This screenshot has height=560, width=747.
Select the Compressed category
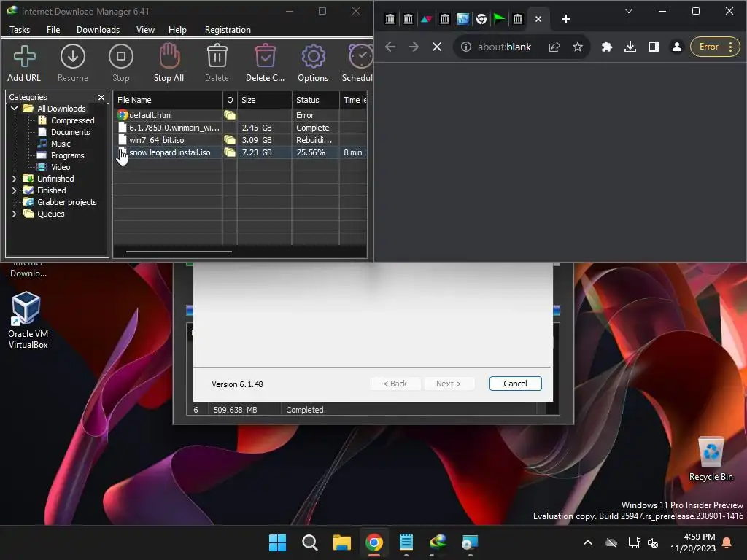point(72,120)
